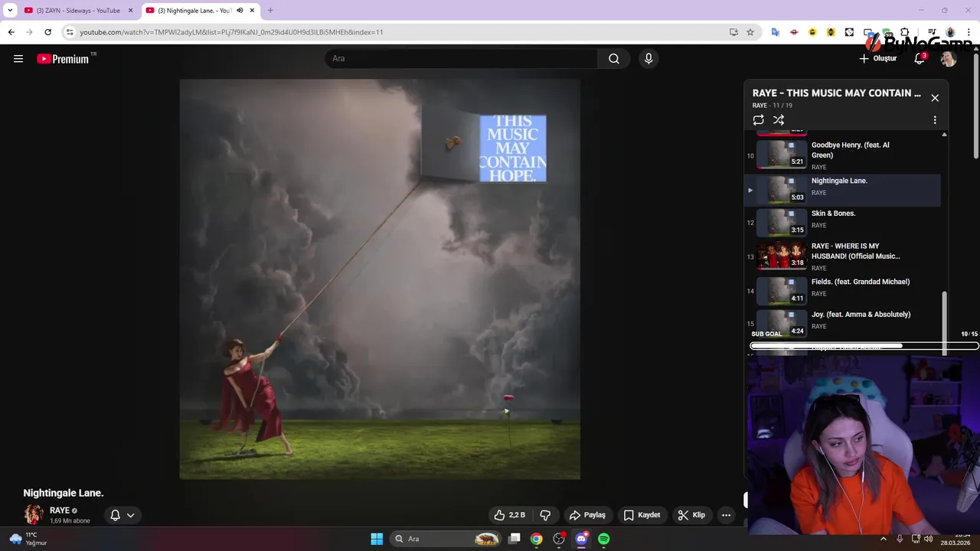Toggle RAYE channel notification bell

click(x=115, y=515)
